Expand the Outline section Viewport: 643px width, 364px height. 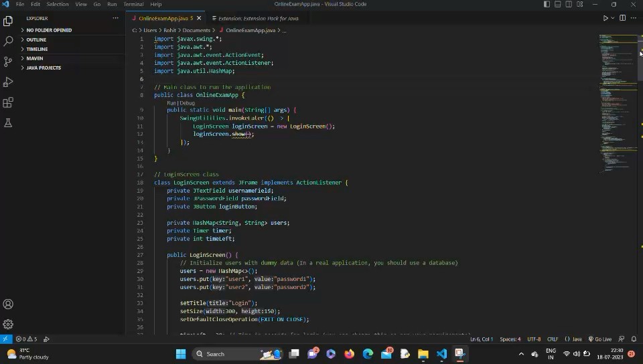point(36,39)
